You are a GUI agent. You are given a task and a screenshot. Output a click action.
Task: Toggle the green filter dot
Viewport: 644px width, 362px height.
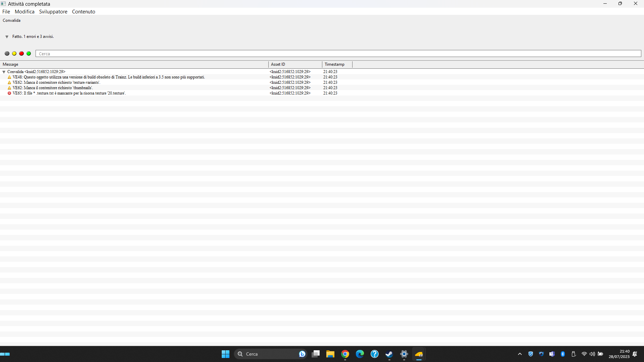click(x=29, y=54)
